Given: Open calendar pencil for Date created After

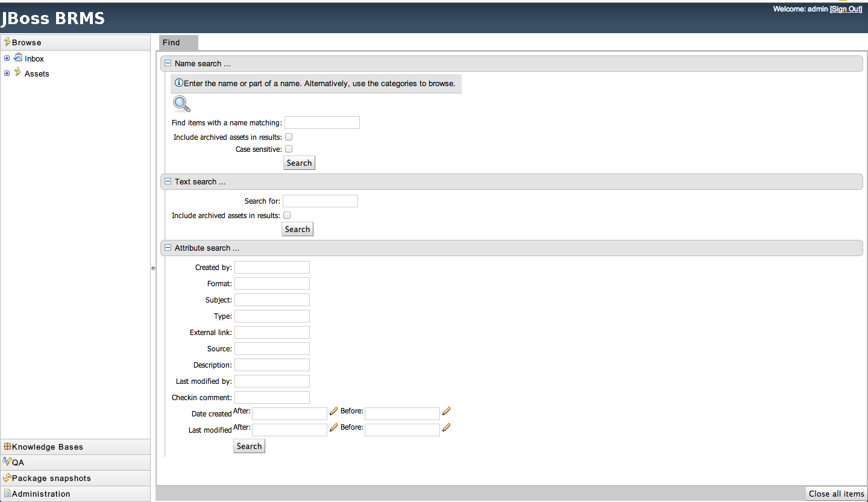Looking at the screenshot, I should (x=333, y=412).
